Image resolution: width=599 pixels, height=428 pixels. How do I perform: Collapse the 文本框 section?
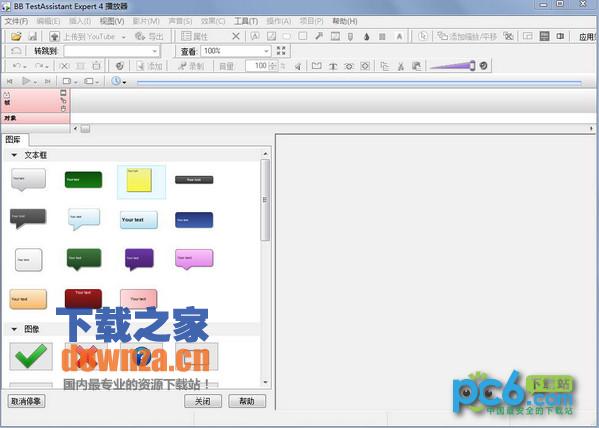tap(14, 155)
